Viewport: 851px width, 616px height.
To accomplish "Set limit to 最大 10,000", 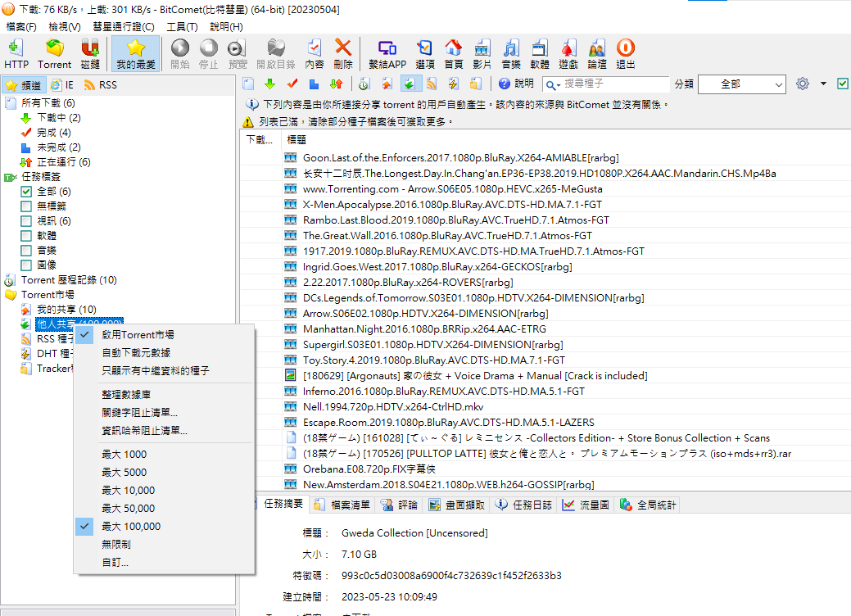I will 164,490.
